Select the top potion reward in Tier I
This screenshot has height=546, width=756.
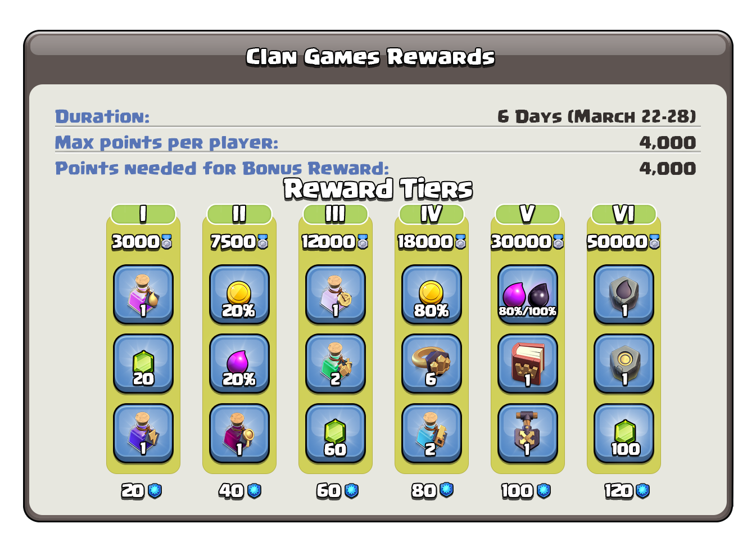[143, 295]
